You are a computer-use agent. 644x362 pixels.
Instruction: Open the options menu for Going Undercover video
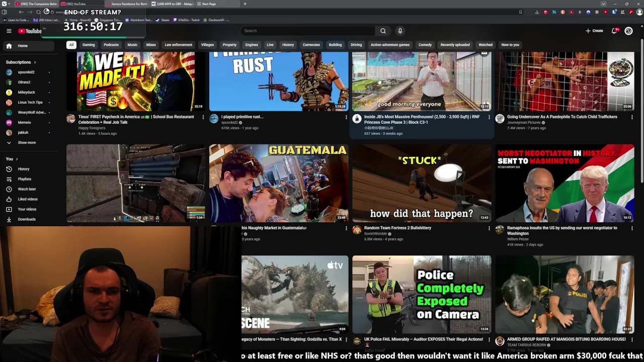click(x=632, y=117)
